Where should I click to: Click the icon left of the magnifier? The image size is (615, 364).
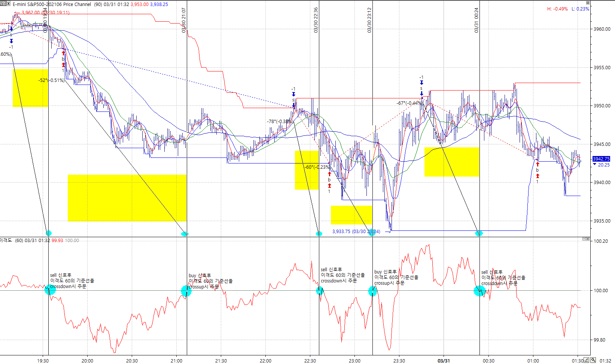[x=587, y=360]
